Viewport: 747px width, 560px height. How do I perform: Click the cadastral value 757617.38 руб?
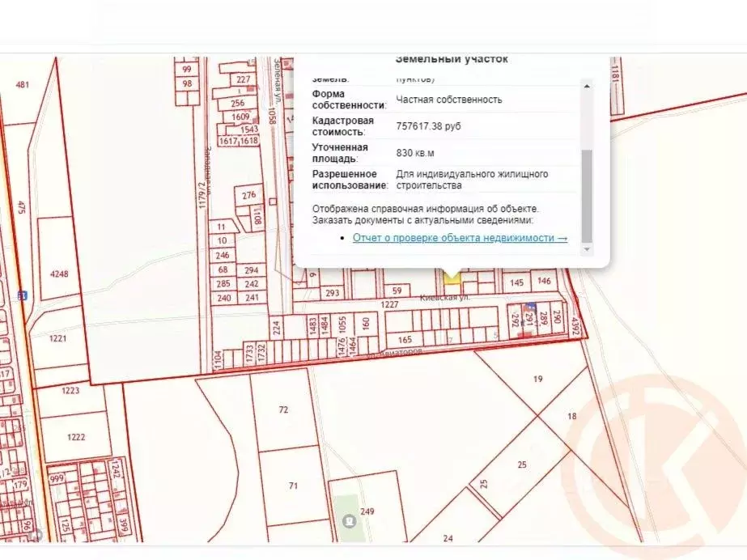428,126
